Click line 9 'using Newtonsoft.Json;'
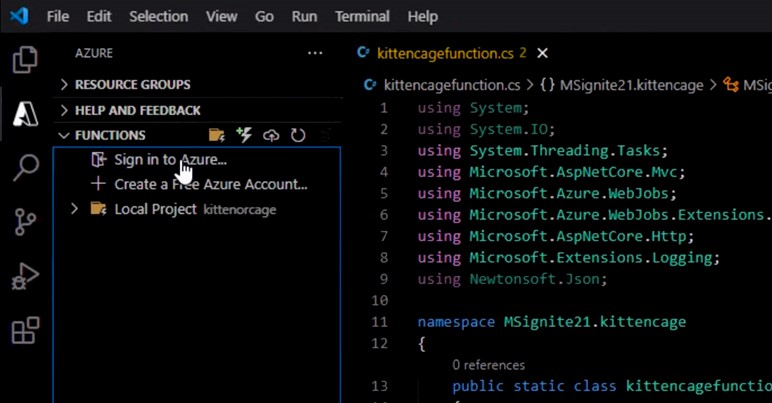 pos(513,279)
